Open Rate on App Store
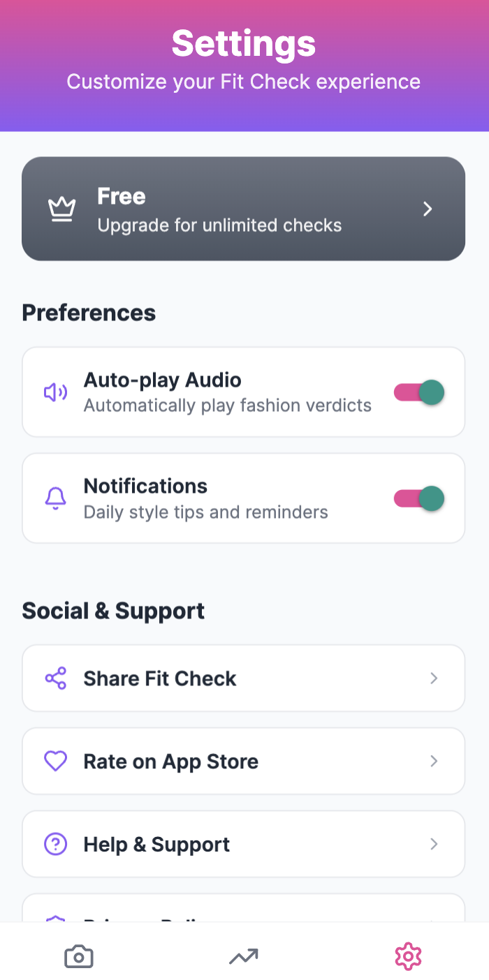This screenshot has width=489, height=980. click(243, 761)
